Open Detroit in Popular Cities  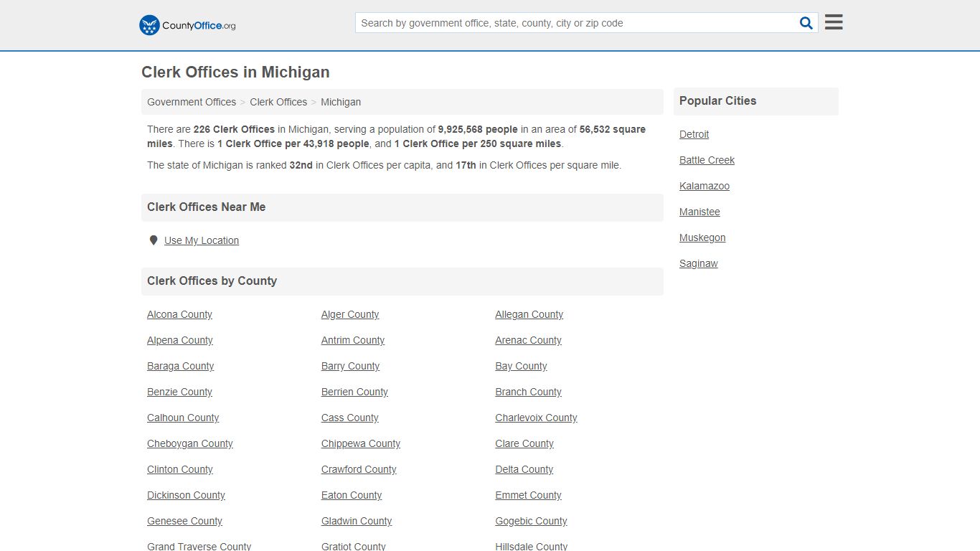[x=694, y=134]
